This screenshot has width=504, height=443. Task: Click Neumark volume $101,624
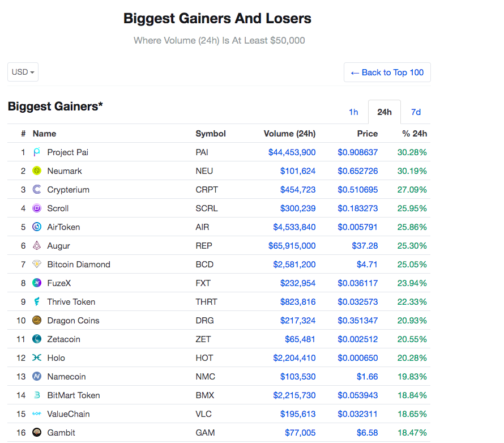tap(298, 171)
